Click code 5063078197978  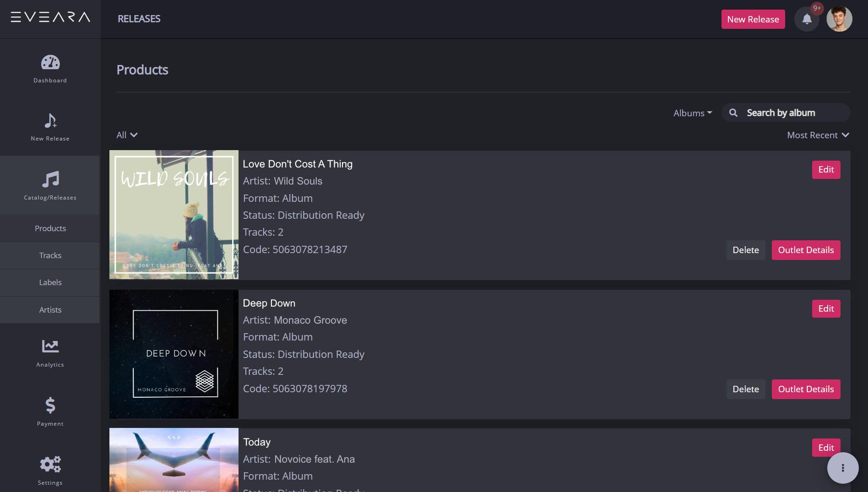310,389
